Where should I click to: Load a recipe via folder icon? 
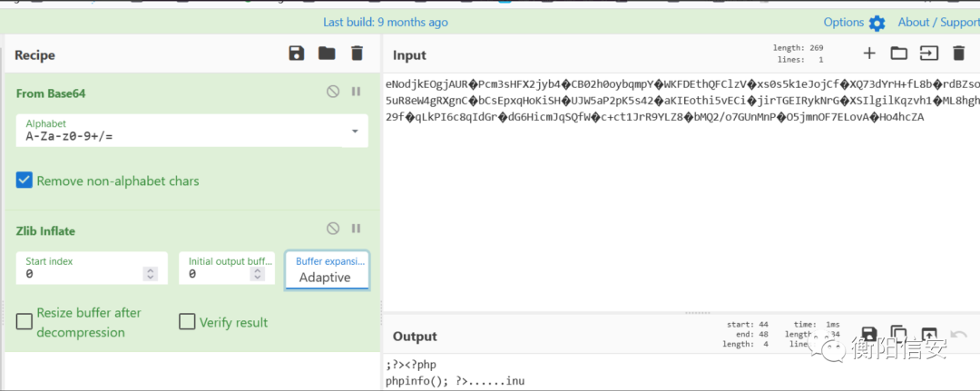(x=327, y=54)
